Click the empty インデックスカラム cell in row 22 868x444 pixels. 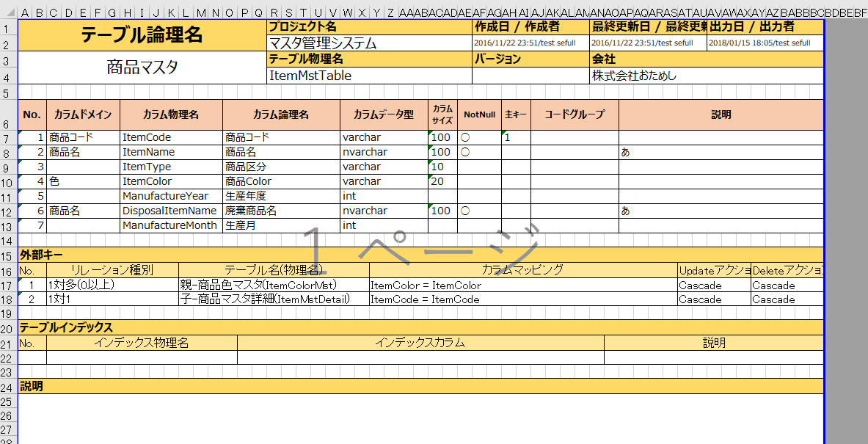pos(420,357)
